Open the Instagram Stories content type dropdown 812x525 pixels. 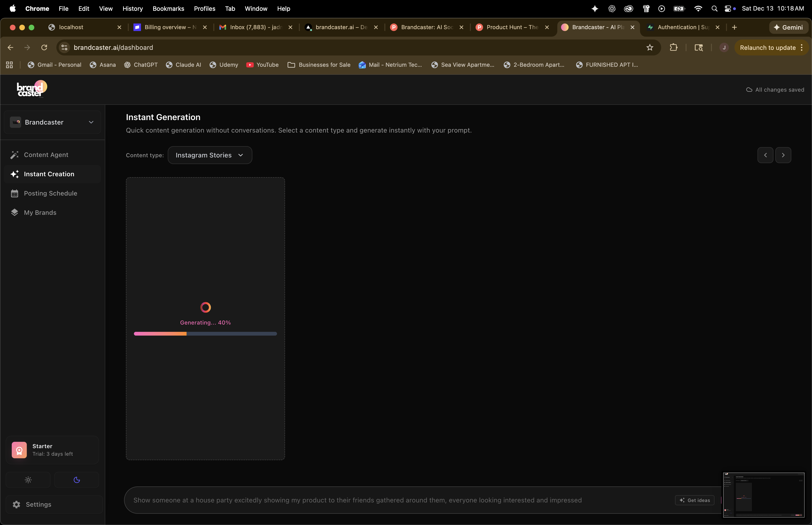coord(210,155)
